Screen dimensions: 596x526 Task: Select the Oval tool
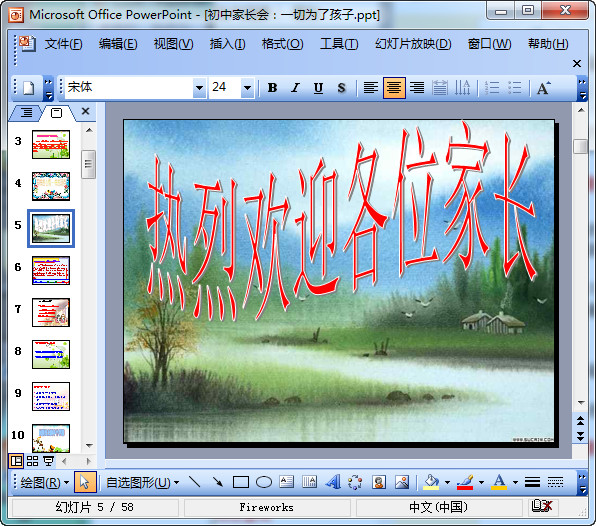point(264,483)
